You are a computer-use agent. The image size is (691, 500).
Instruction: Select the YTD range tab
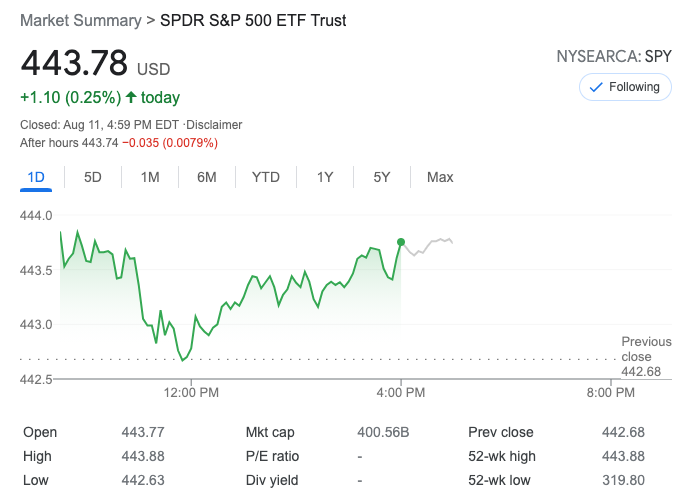tap(266, 177)
